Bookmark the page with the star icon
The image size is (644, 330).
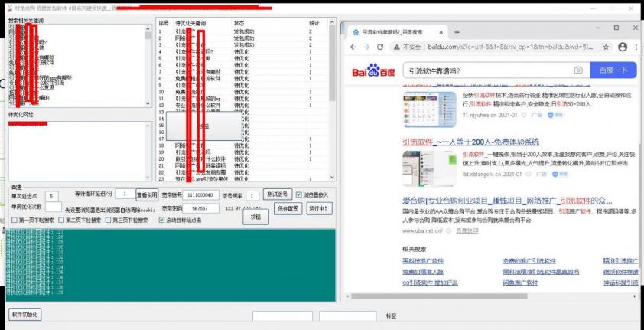(607, 47)
